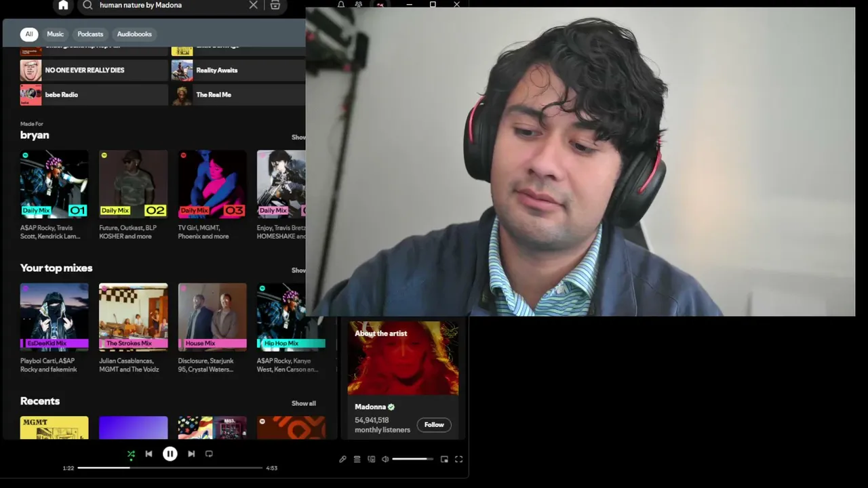Open the Recents heading
This screenshot has width=868, height=488.
pos(40,401)
